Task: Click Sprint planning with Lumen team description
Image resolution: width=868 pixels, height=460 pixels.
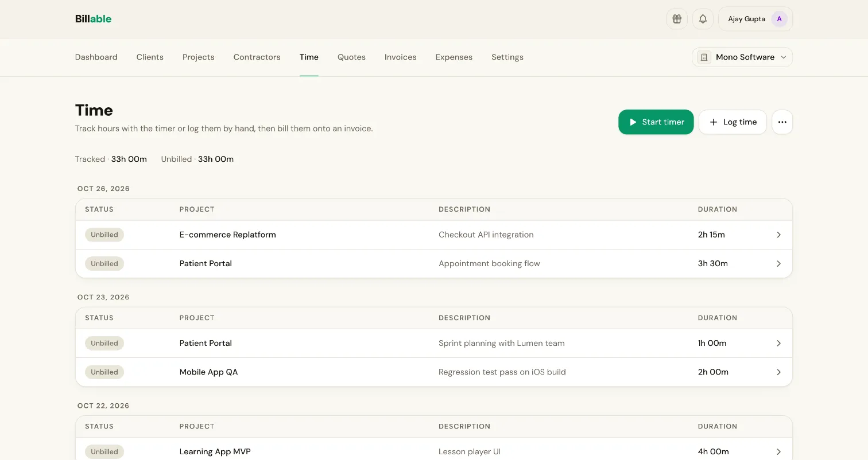Action: coord(502,343)
